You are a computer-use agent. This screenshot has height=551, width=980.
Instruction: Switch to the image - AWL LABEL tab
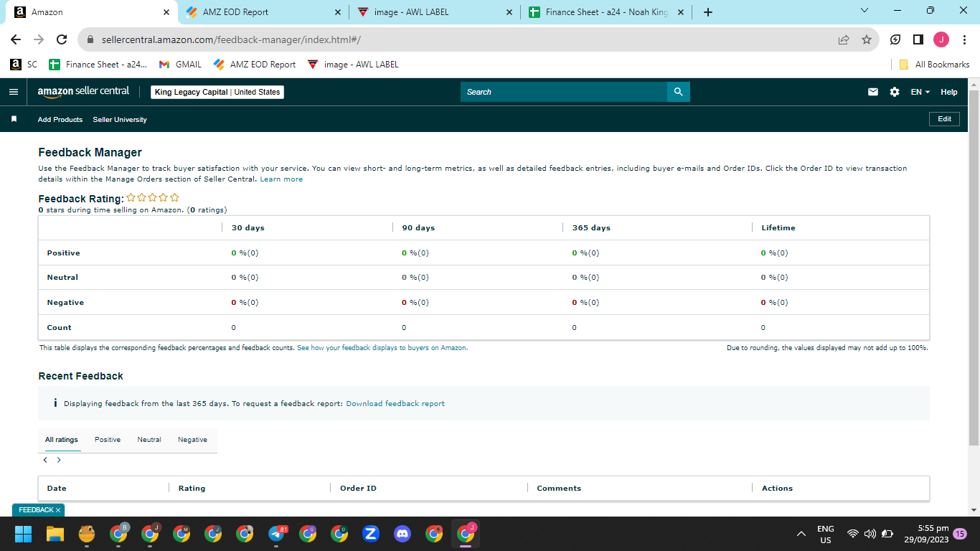[x=435, y=12]
